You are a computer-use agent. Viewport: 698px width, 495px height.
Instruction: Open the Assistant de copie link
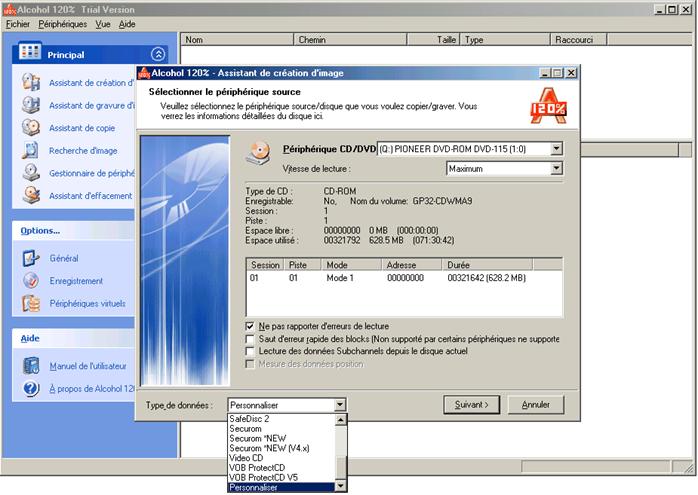[82, 128]
